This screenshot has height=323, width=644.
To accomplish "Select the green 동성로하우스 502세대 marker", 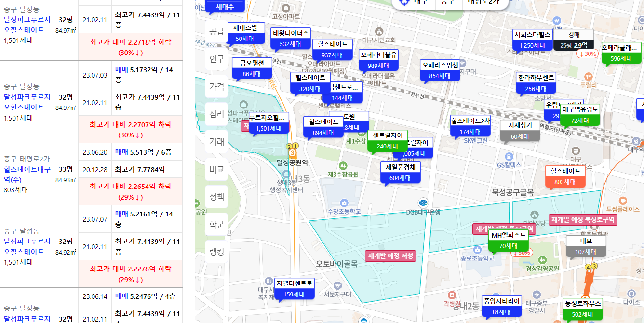I will coord(583,309).
